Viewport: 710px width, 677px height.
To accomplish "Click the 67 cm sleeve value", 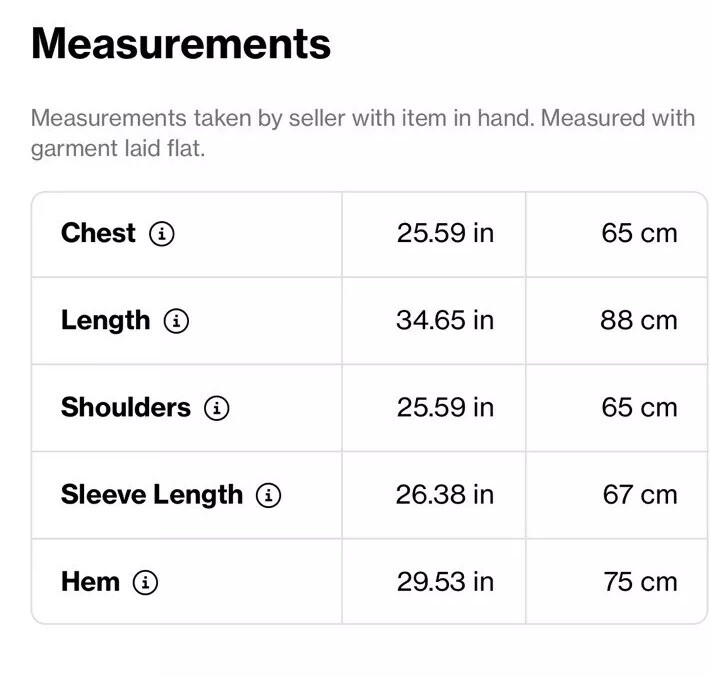I will pyautogui.click(x=639, y=494).
